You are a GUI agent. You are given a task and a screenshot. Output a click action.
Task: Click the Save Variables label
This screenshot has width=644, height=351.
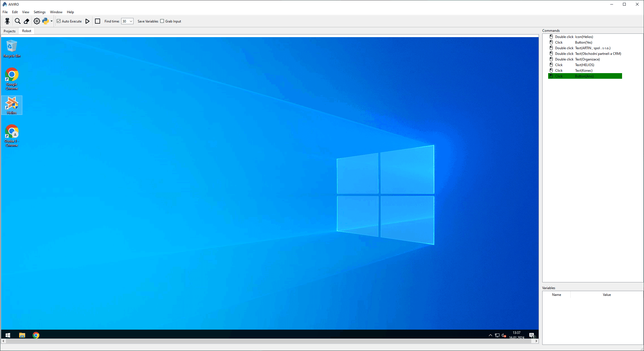[148, 21]
